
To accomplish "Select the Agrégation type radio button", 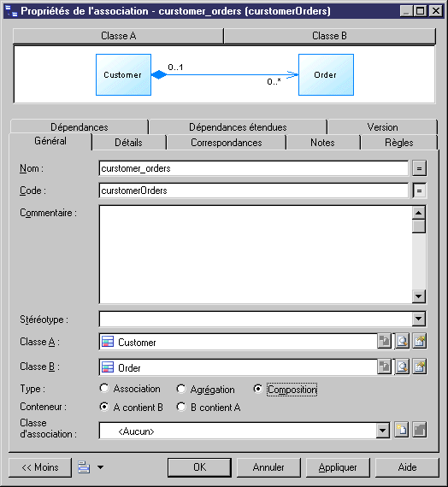I will (x=181, y=389).
